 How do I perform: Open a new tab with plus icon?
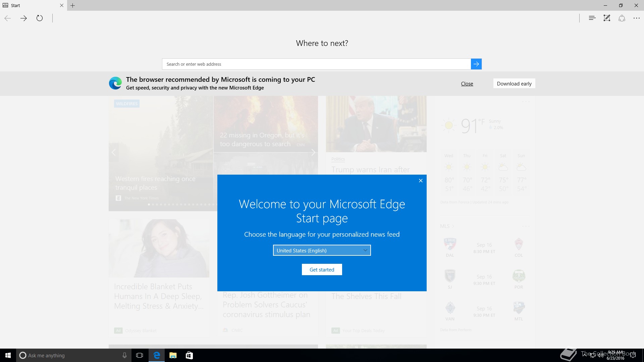tap(73, 5)
